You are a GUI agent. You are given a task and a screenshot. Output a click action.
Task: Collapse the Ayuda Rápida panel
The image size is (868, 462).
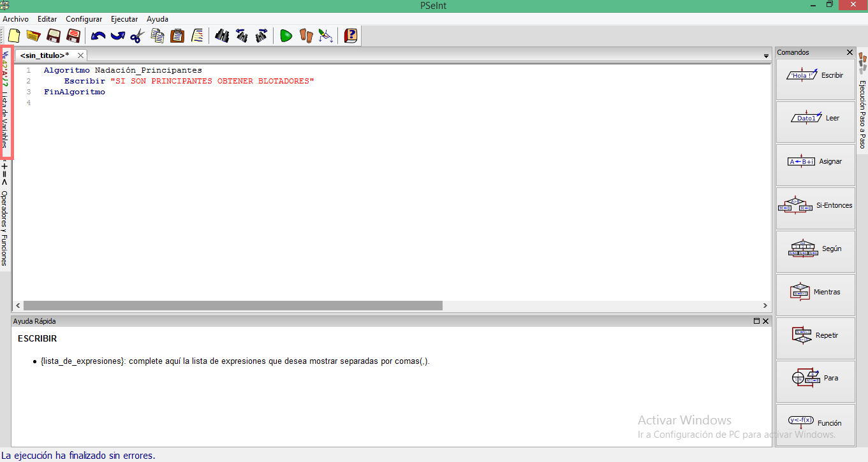tap(758, 321)
